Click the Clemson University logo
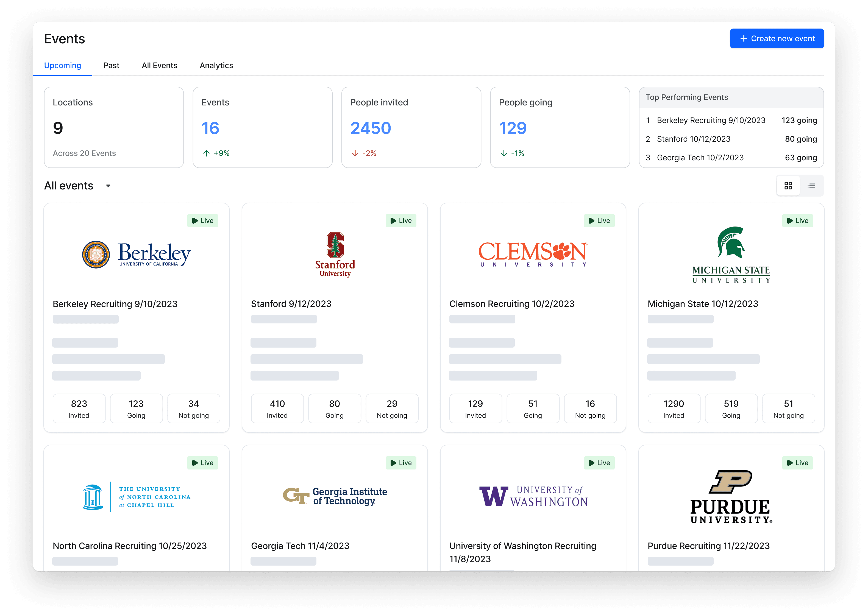868x615 pixels. [533, 254]
